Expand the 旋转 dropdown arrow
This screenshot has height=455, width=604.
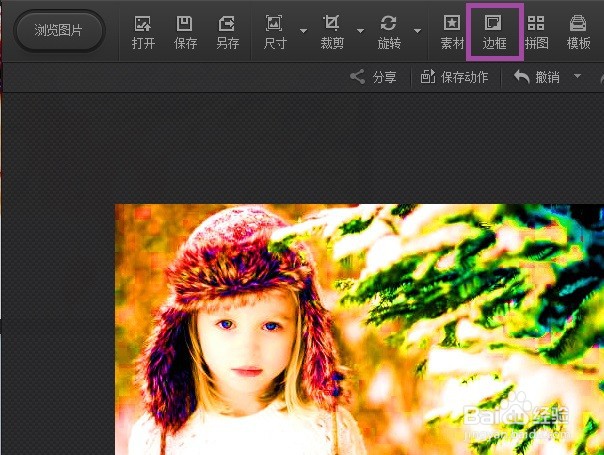(418, 31)
